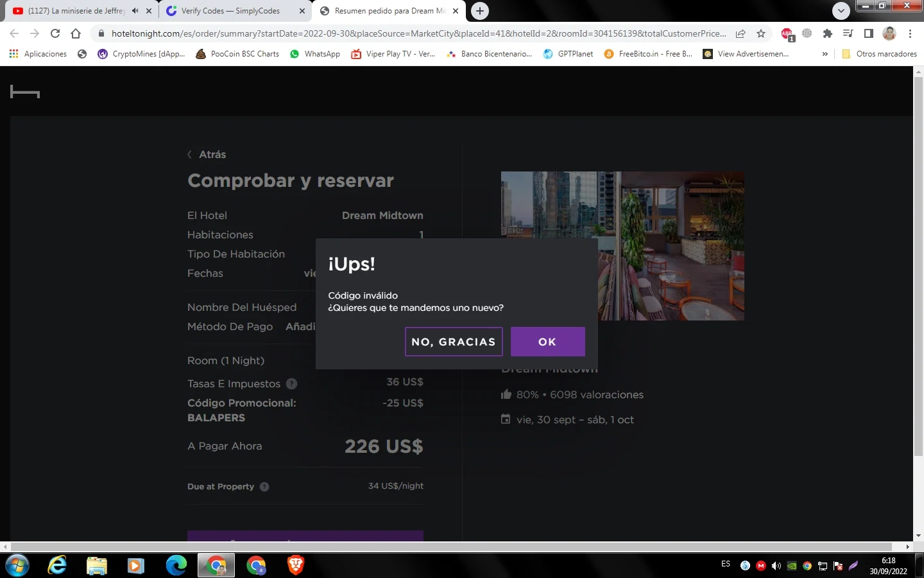Open the WhatsApp bookmark
Screen dimensions: 924x578
(x=315, y=54)
